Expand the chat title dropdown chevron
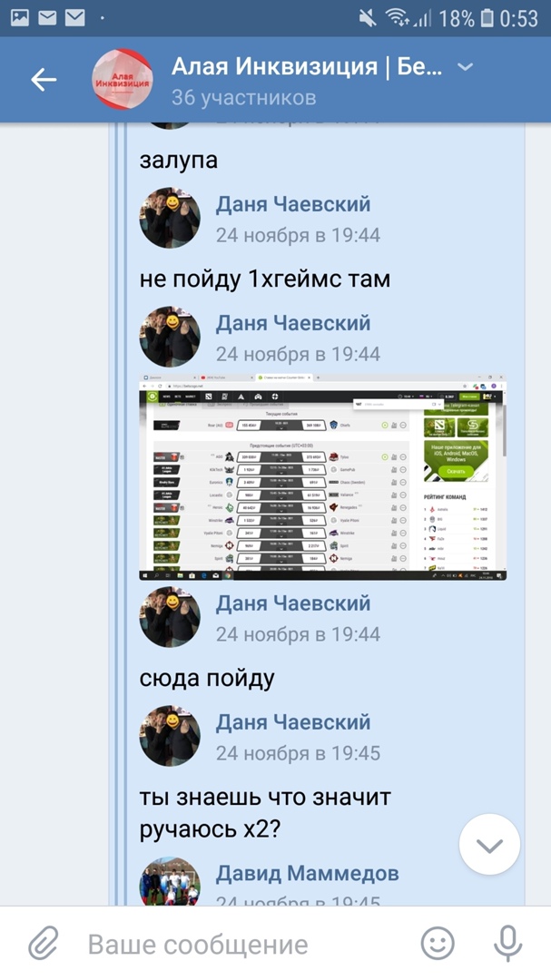This screenshot has height=980, width=551. coord(466,67)
